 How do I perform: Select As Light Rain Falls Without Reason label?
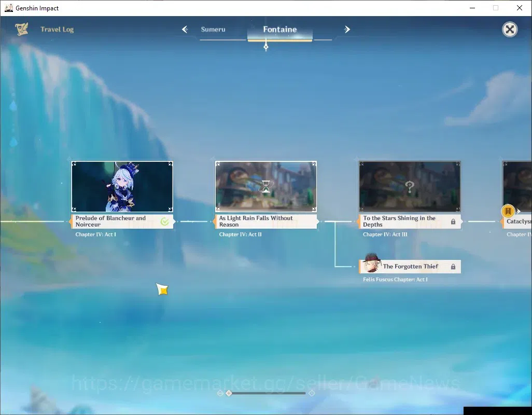tap(266, 221)
